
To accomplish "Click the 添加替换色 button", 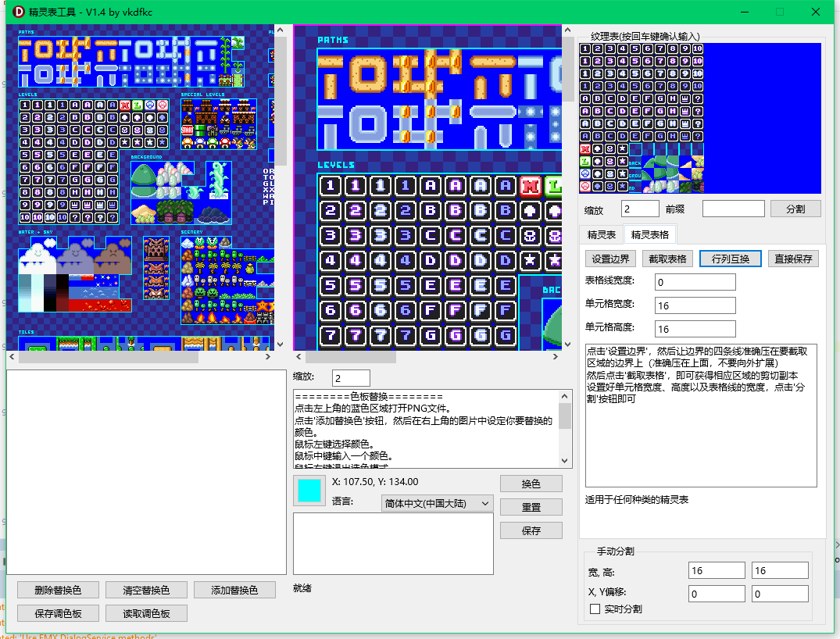I will [x=234, y=590].
